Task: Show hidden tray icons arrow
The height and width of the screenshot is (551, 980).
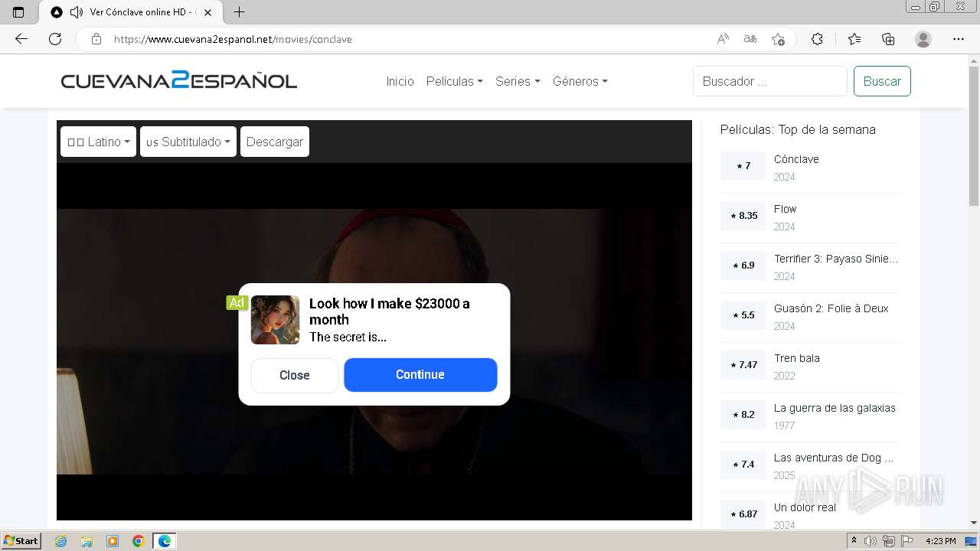Action: pos(854,541)
